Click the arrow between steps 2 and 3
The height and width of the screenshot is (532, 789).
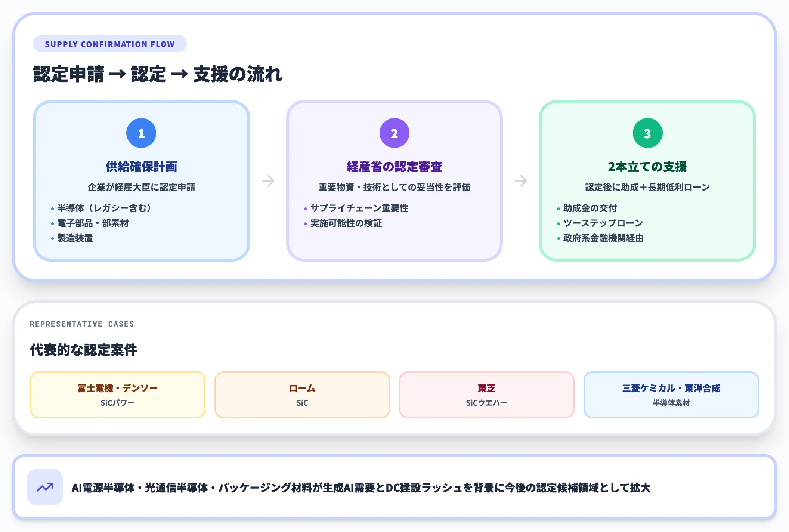[521, 181]
